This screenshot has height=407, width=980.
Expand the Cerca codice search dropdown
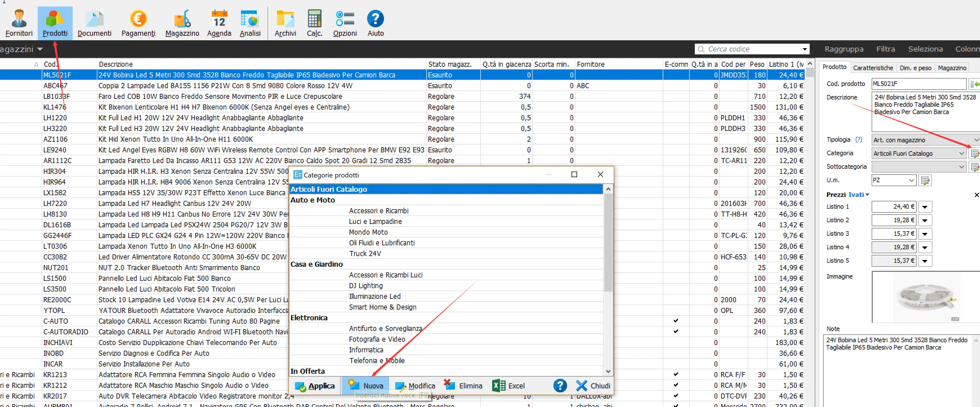click(805, 49)
